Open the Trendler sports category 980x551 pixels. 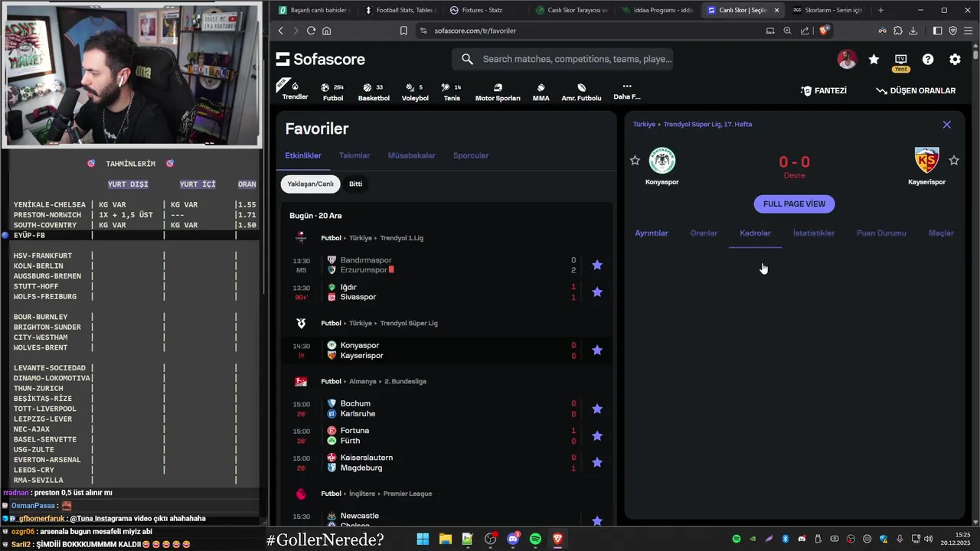[295, 90]
